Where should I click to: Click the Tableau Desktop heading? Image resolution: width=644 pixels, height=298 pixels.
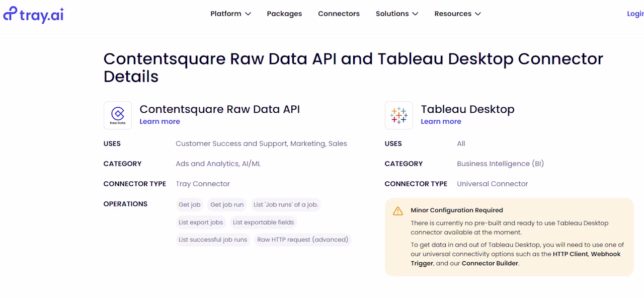point(467,109)
